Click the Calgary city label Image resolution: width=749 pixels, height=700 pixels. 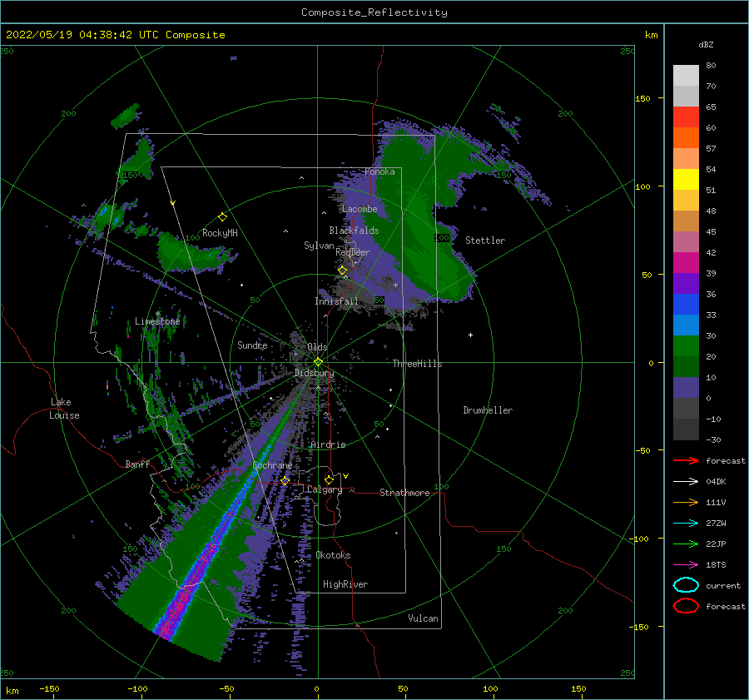click(x=325, y=489)
